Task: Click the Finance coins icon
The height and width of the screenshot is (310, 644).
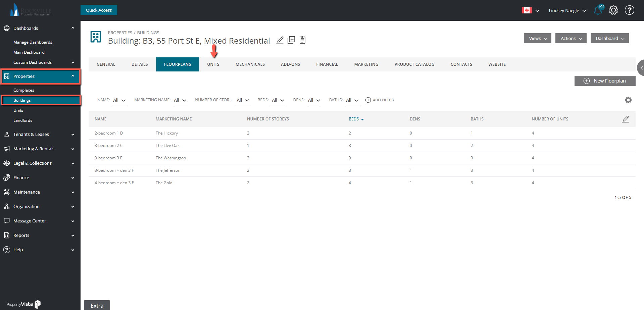Action: click(x=7, y=177)
